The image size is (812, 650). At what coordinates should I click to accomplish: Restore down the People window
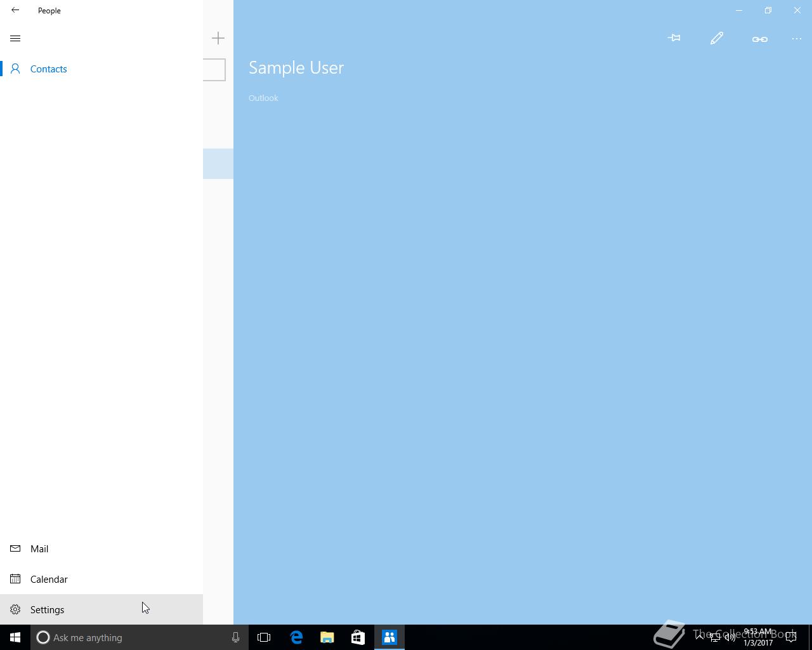pos(768,10)
